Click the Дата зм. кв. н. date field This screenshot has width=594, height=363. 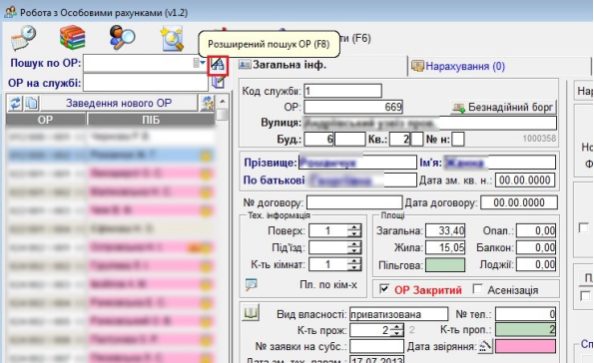(525, 180)
